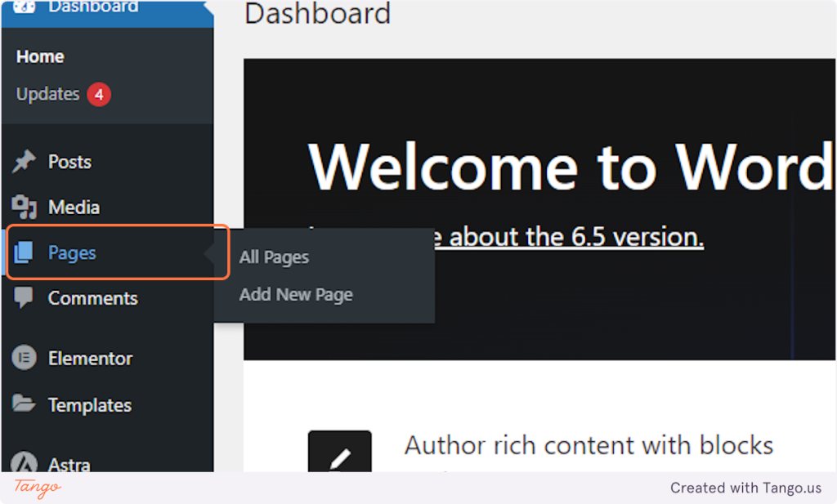Click the Media library icon
837x504 pixels.
[24, 207]
